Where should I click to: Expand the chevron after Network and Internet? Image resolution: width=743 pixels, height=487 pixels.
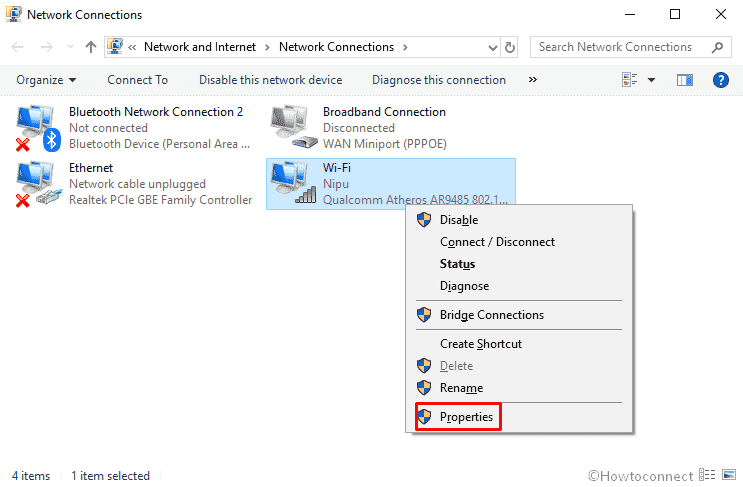[267, 47]
